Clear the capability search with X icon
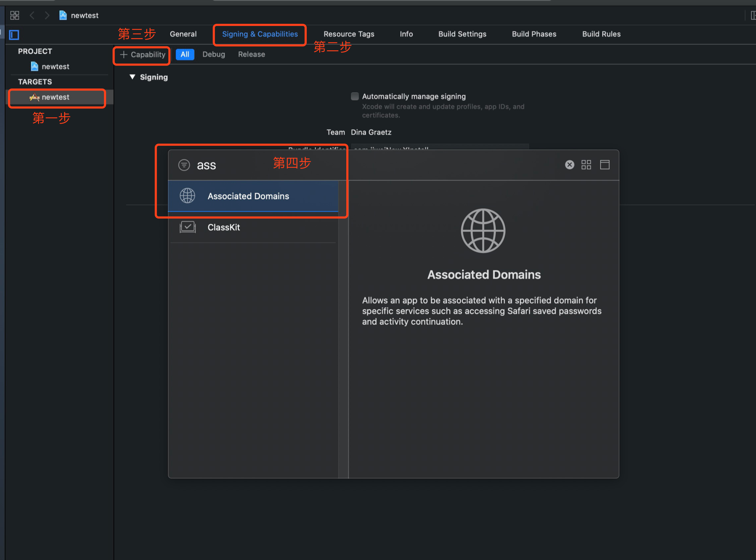756x560 pixels. click(569, 165)
